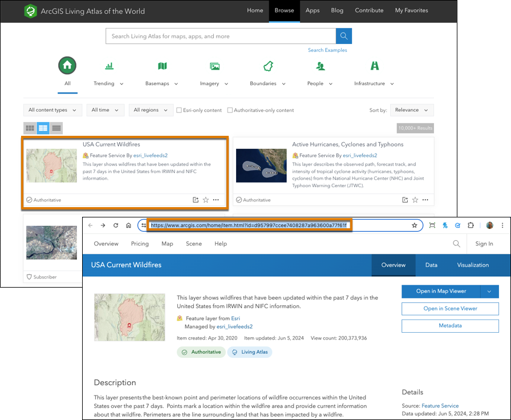Click the blue search magnifier button
Viewport: 511px width, 420px height.
pyautogui.click(x=344, y=36)
